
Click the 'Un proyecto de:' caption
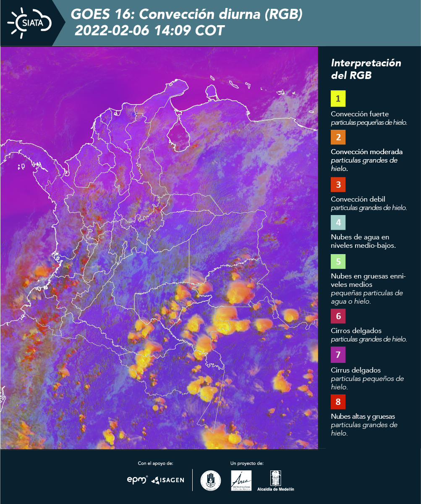247,463
